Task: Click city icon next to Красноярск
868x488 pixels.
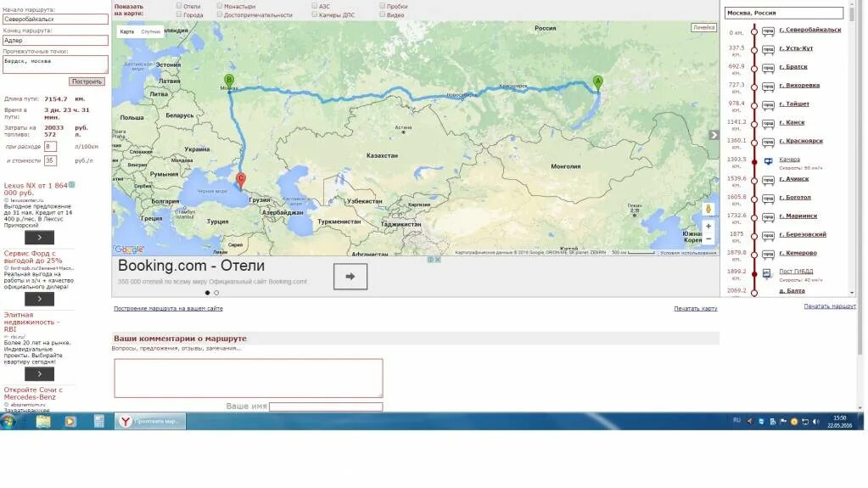Action: tap(768, 143)
